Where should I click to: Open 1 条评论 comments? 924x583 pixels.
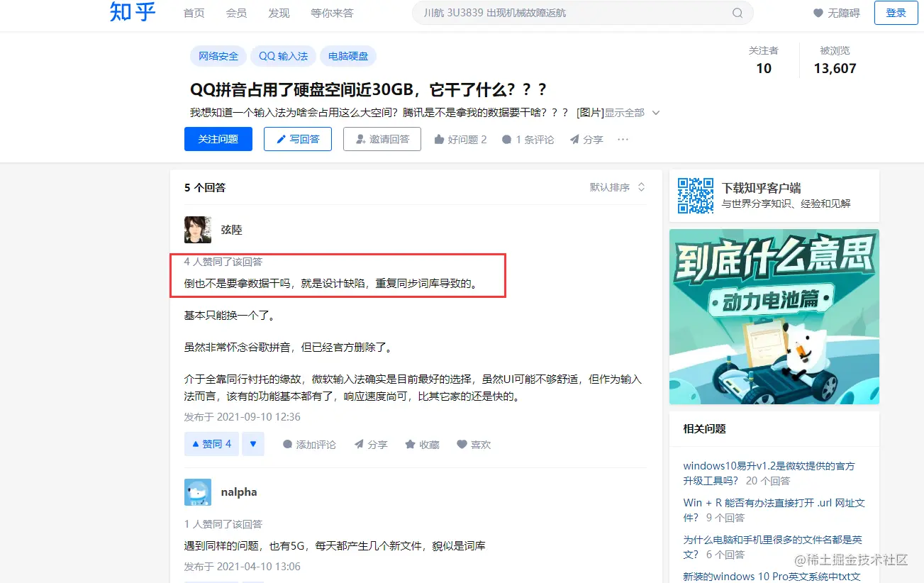[x=528, y=140]
